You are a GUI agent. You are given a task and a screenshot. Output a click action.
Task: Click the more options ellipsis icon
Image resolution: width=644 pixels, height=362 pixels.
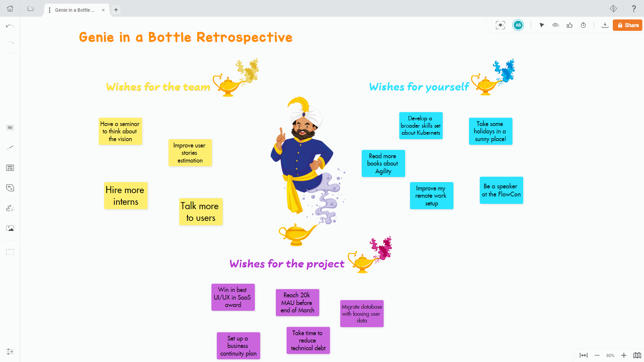(x=50, y=10)
